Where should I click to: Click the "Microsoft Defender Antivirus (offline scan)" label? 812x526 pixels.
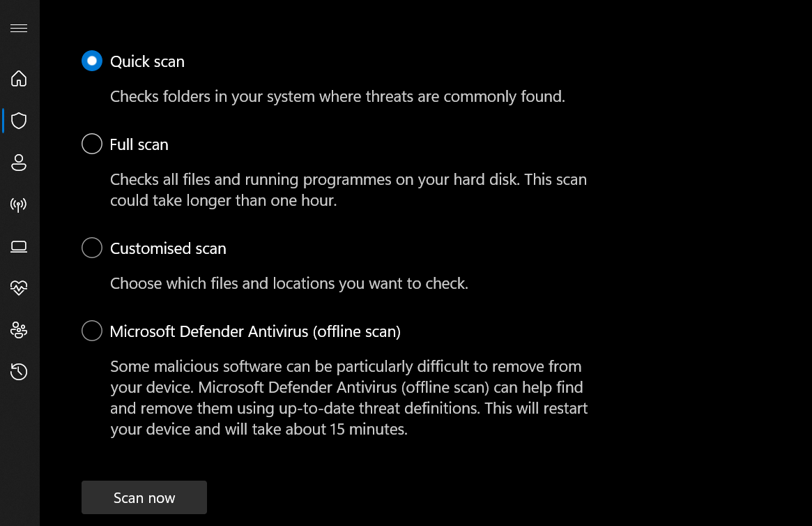click(255, 331)
